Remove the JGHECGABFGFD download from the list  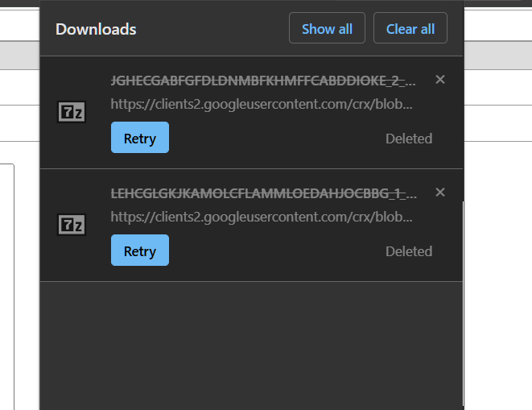click(439, 79)
